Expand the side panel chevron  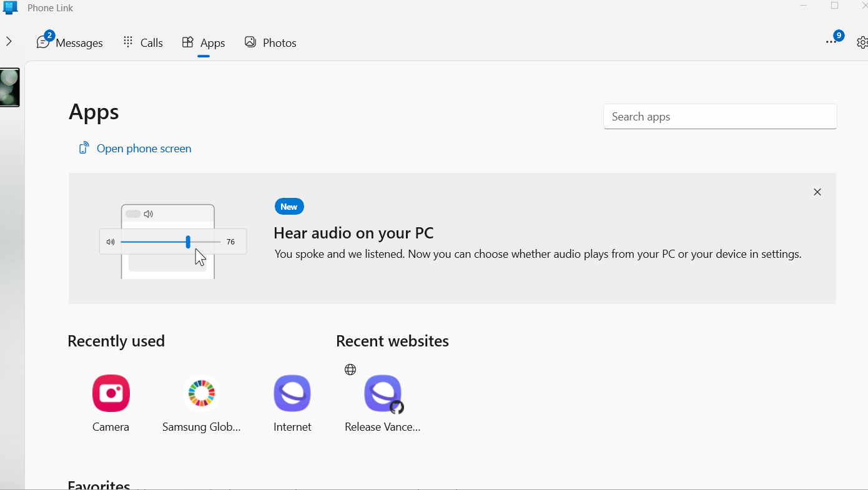coord(9,42)
